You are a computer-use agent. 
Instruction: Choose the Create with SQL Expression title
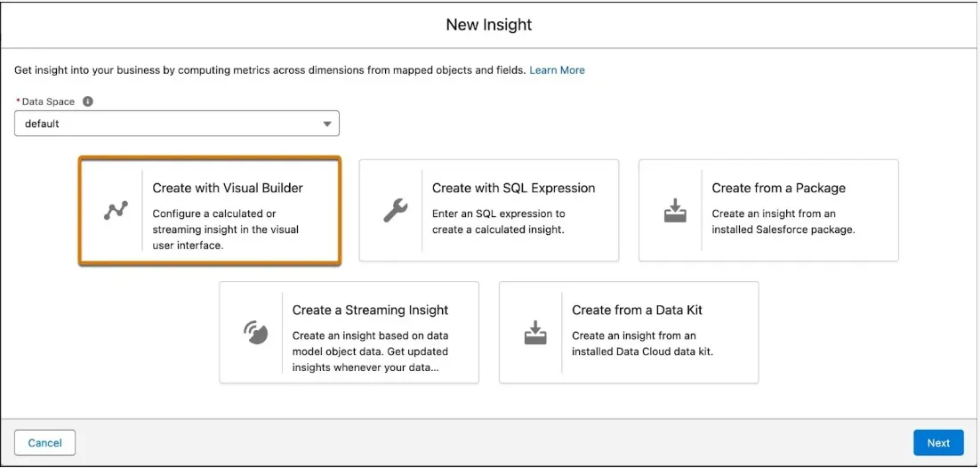(513, 188)
